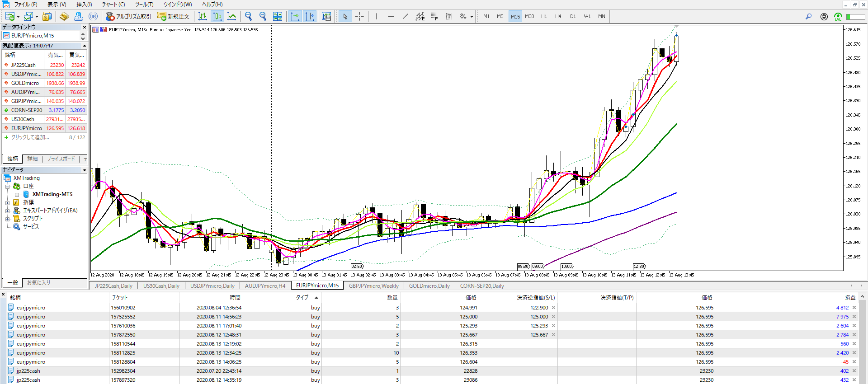868x384 pixels.
Task: Select the M1 timeframe button
Action: (486, 16)
